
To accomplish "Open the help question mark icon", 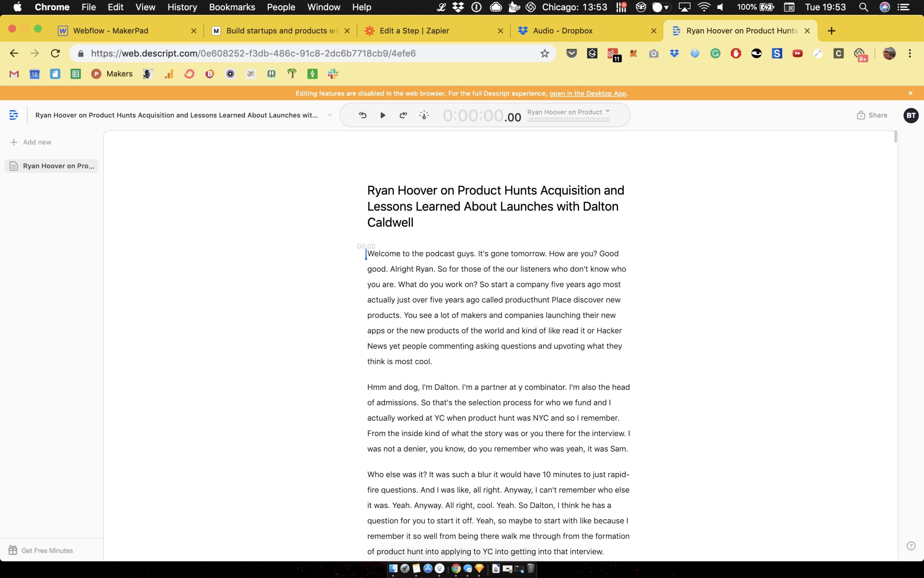I will tap(911, 545).
